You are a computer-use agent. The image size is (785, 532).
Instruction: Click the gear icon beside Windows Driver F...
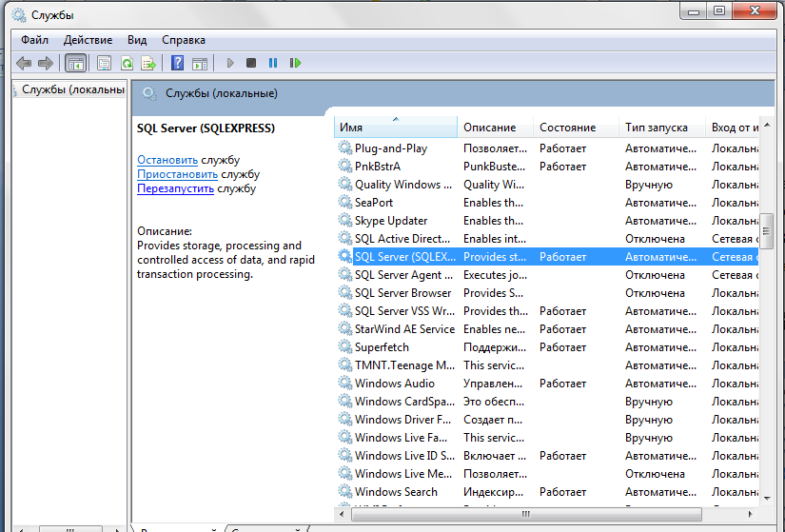[x=345, y=419]
